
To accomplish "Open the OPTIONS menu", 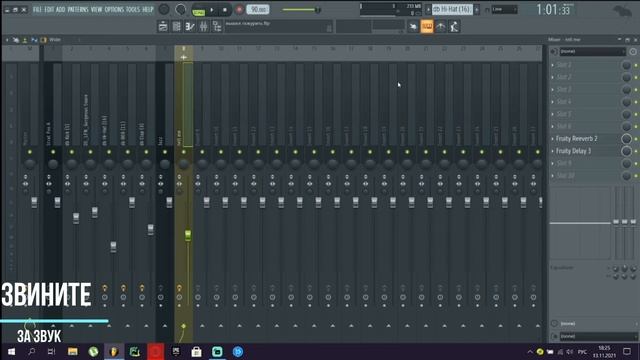I will pyautogui.click(x=114, y=9).
